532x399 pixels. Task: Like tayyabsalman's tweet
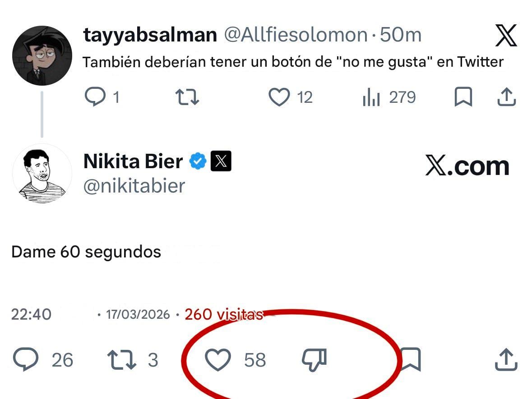point(280,96)
